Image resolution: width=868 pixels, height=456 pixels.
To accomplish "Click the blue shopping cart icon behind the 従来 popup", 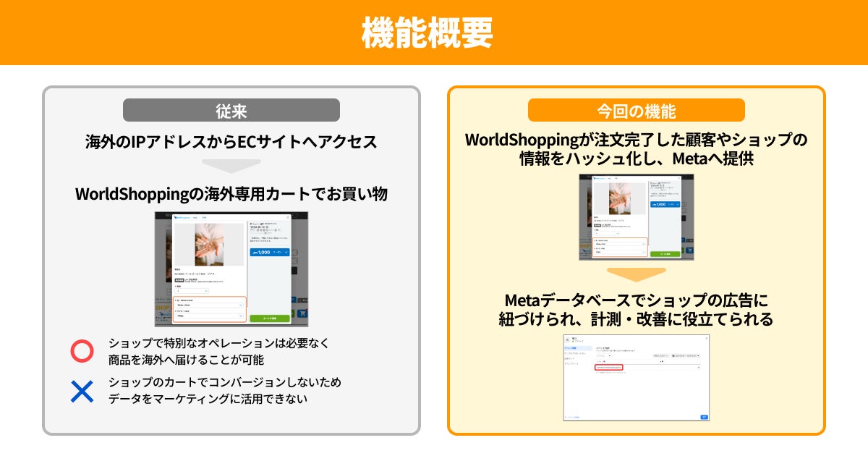I will pyautogui.click(x=302, y=313).
